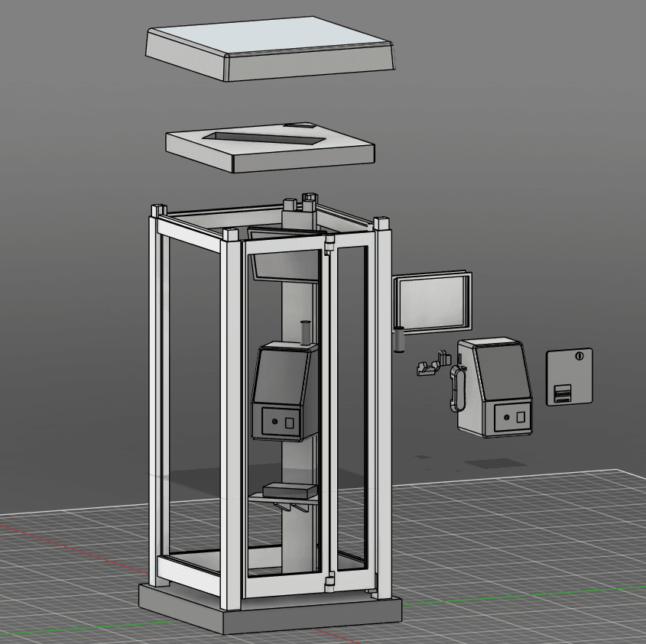The height and width of the screenshot is (644, 646).
Task: Select the coin panel plate with keyhole
Action: click(x=570, y=377)
